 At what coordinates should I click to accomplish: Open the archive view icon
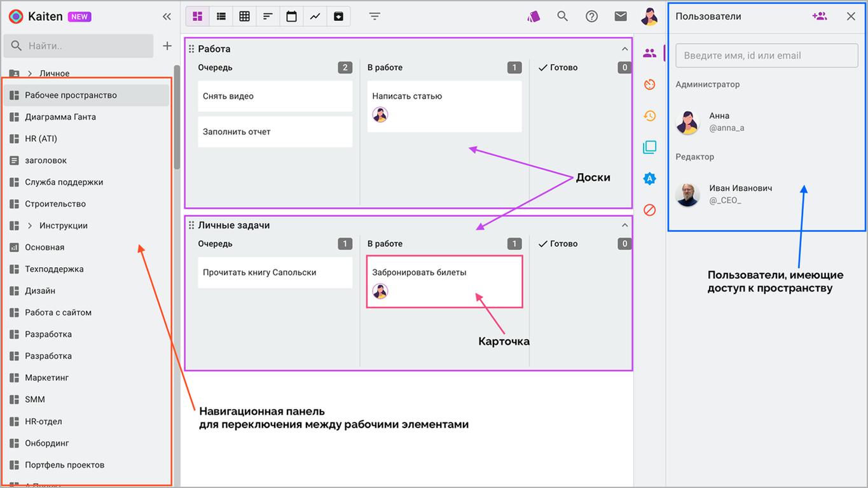(338, 17)
